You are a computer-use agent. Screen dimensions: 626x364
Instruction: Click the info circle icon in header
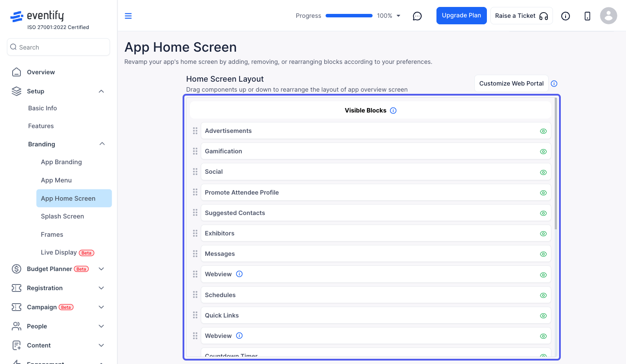coord(566,16)
